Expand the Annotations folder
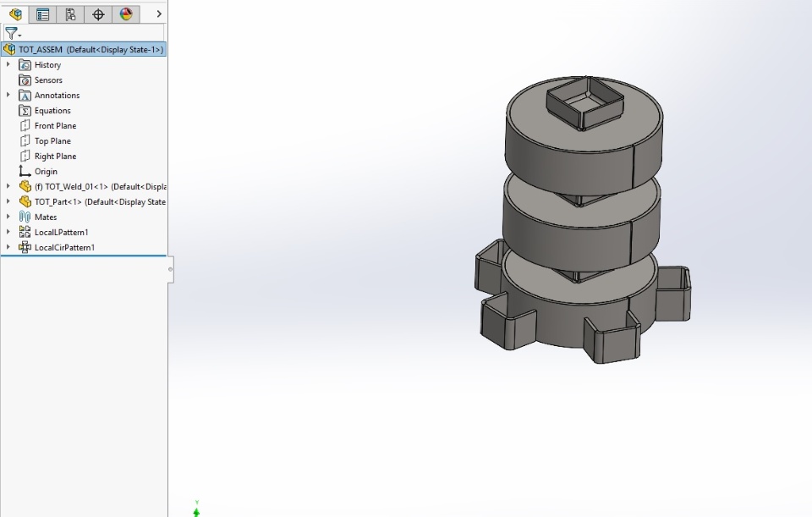 click(x=8, y=95)
